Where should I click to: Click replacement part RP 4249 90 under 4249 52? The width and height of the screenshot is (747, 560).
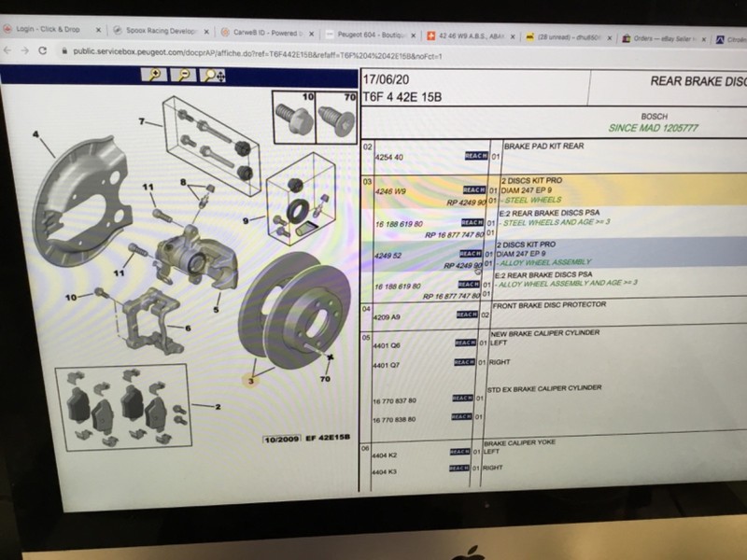[x=462, y=266]
